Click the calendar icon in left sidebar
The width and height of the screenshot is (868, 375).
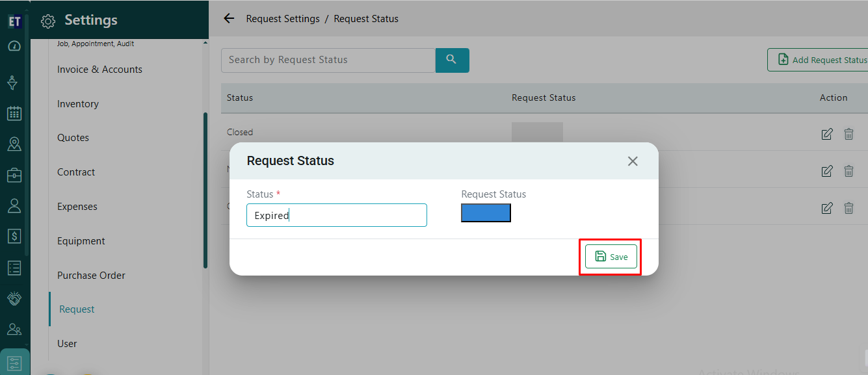click(x=14, y=114)
